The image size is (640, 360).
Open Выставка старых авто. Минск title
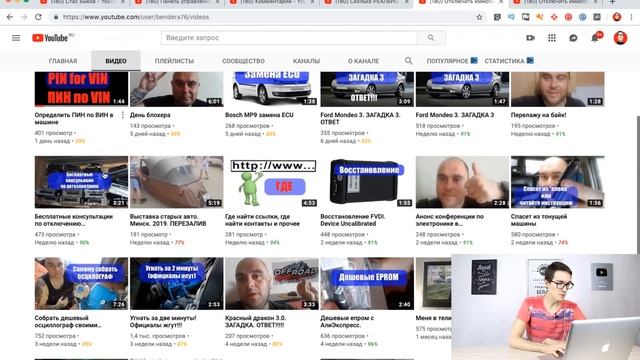[x=168, y=220]
